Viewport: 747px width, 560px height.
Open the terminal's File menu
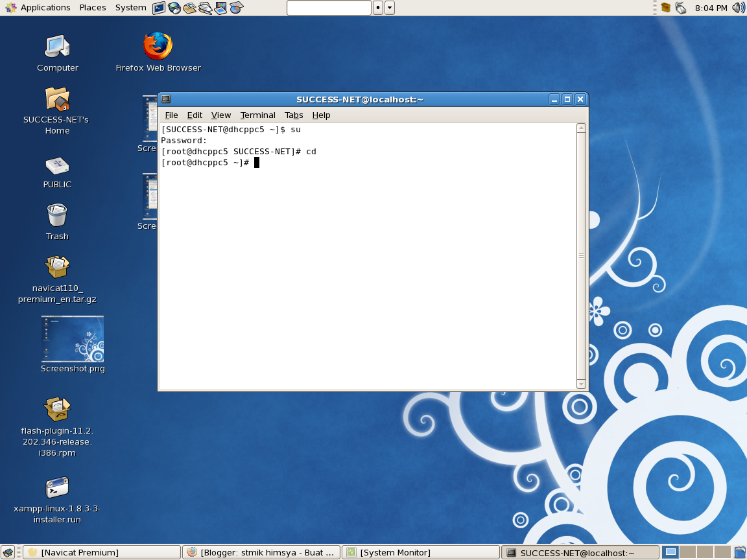171,115
